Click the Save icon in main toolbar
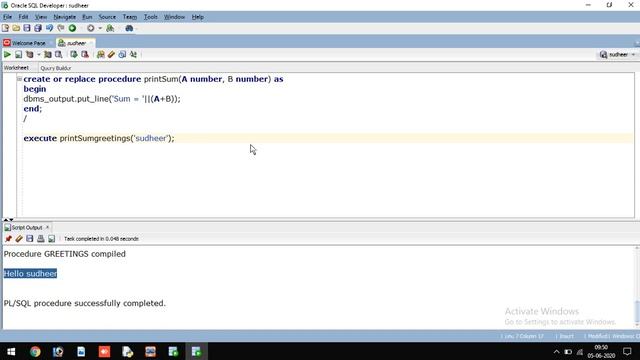 tap(27, 28)
